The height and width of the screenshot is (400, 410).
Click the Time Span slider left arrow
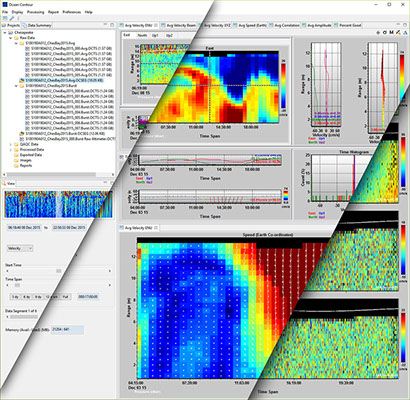point(6,285)
